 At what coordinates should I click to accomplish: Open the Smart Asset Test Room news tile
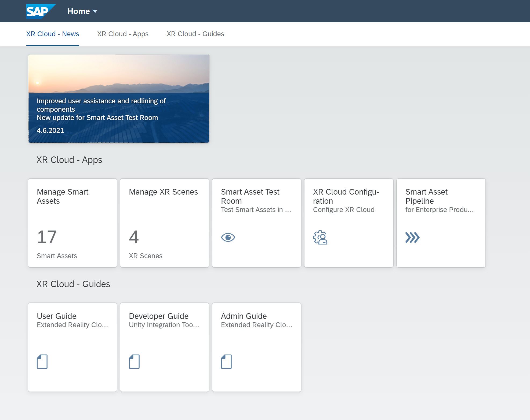pos(119,98)
